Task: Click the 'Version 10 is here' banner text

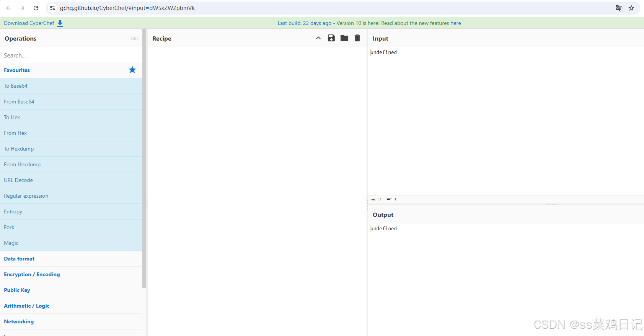Action: (358, 23)
